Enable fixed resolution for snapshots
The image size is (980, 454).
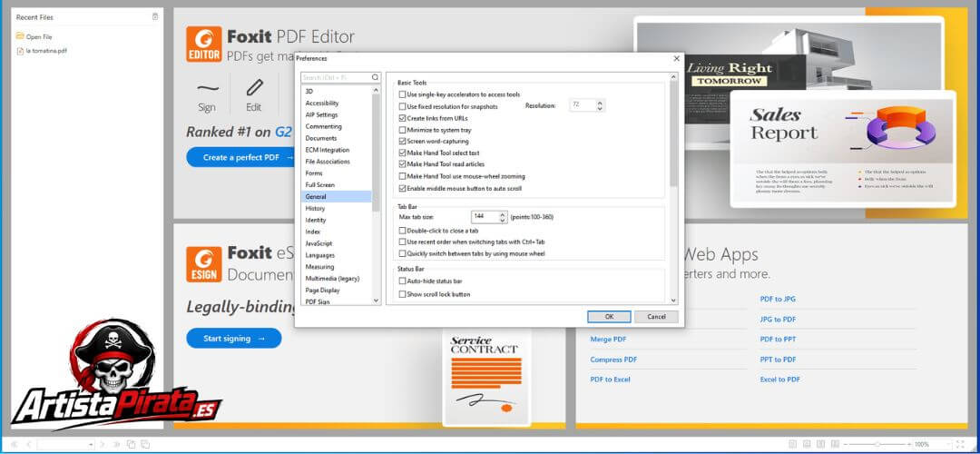403,106
